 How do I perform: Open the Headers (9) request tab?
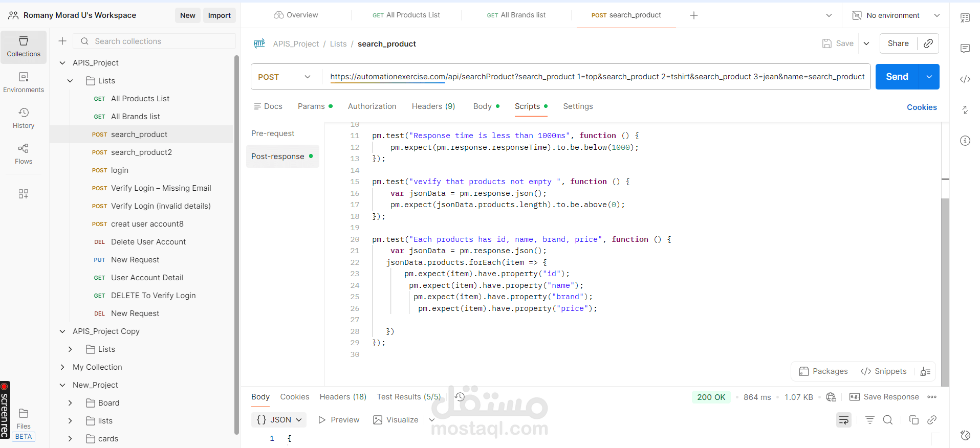[x=433, y=106]
